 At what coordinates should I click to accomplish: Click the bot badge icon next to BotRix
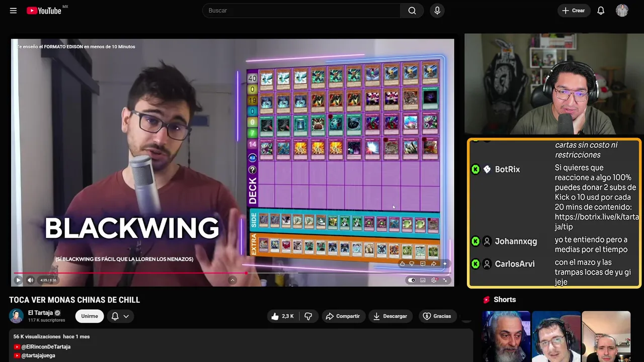click(487, 169)
